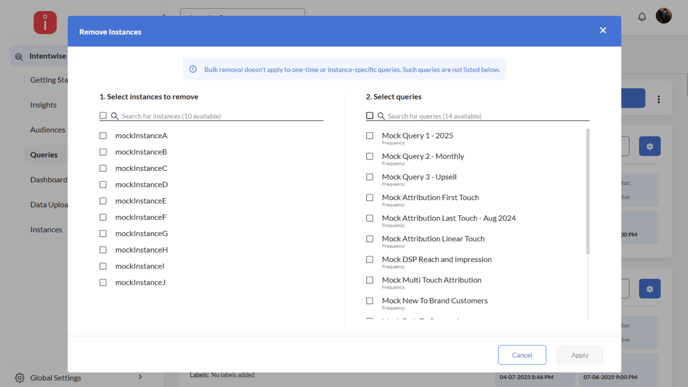Open the three-dot more options menu

(x=658, y=99)
